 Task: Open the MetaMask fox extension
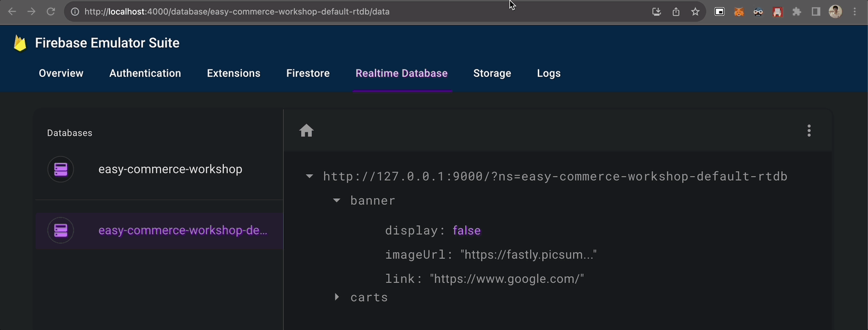pyautogui.click(x=739, y=11)
